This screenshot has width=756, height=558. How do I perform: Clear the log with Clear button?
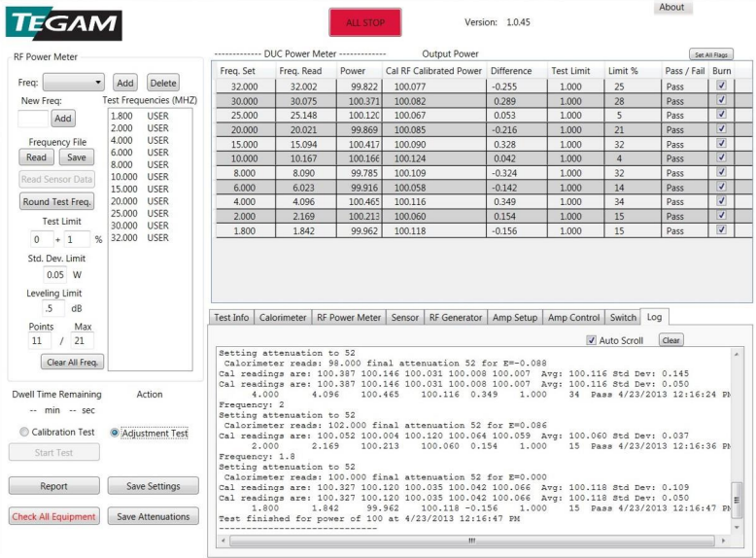coord(670,340)
